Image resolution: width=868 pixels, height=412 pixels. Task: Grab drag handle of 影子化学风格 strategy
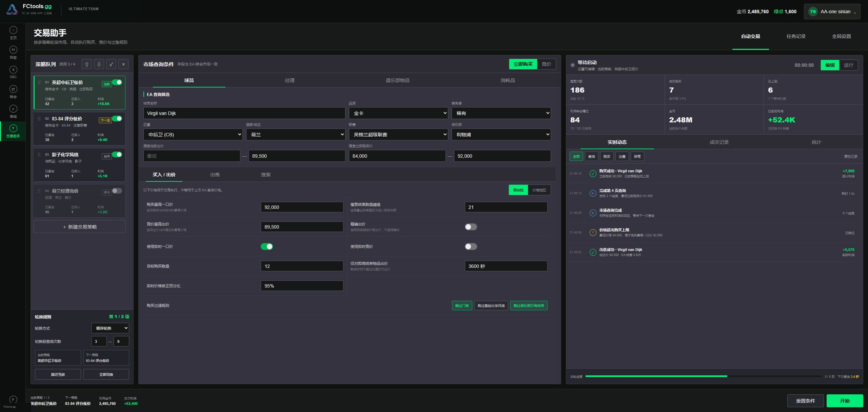39,155
